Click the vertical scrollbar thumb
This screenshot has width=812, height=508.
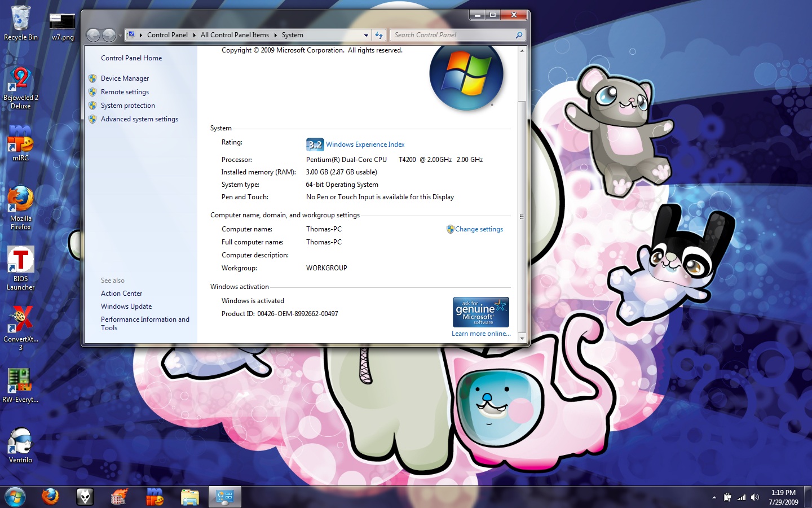click(522, 217)
